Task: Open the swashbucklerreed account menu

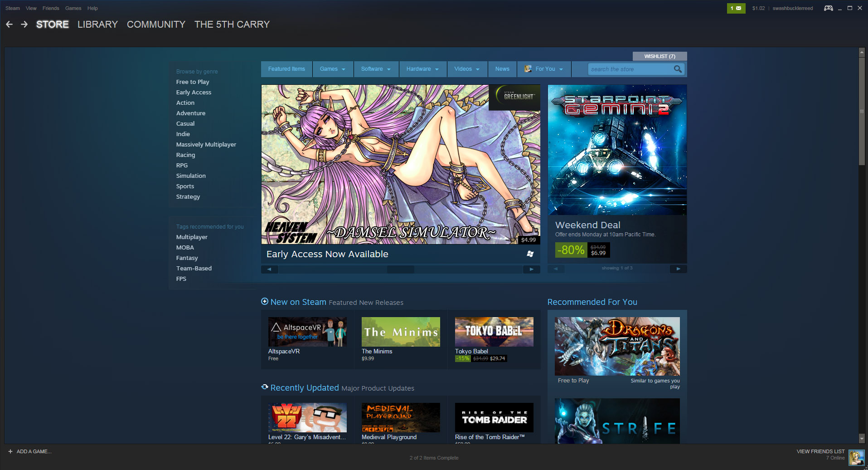Action: click(x=793, y=8)
